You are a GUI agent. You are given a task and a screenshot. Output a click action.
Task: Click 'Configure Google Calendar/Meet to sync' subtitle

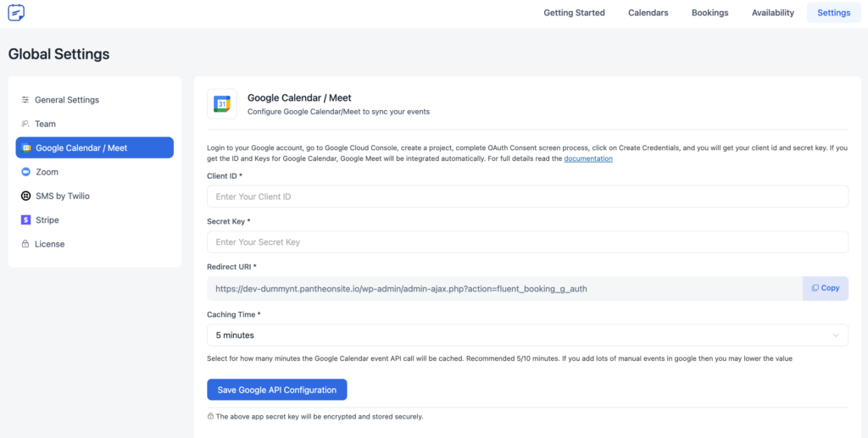(338, 112)
